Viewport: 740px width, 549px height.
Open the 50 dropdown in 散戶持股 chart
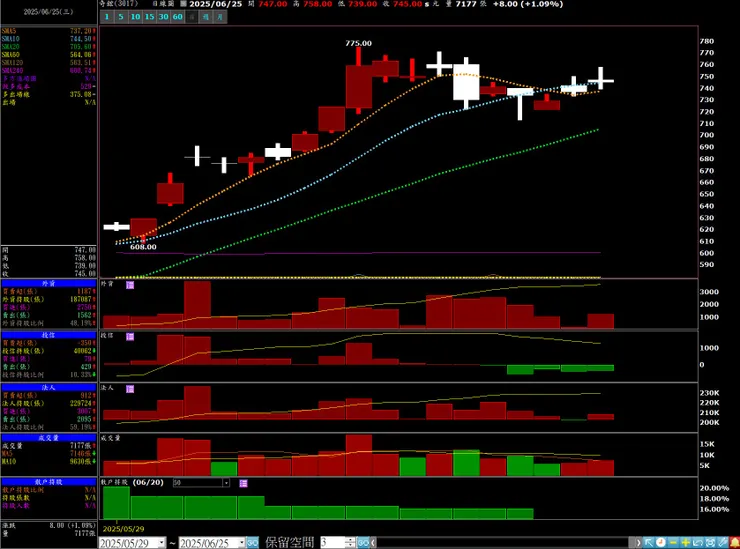[226, 483]
